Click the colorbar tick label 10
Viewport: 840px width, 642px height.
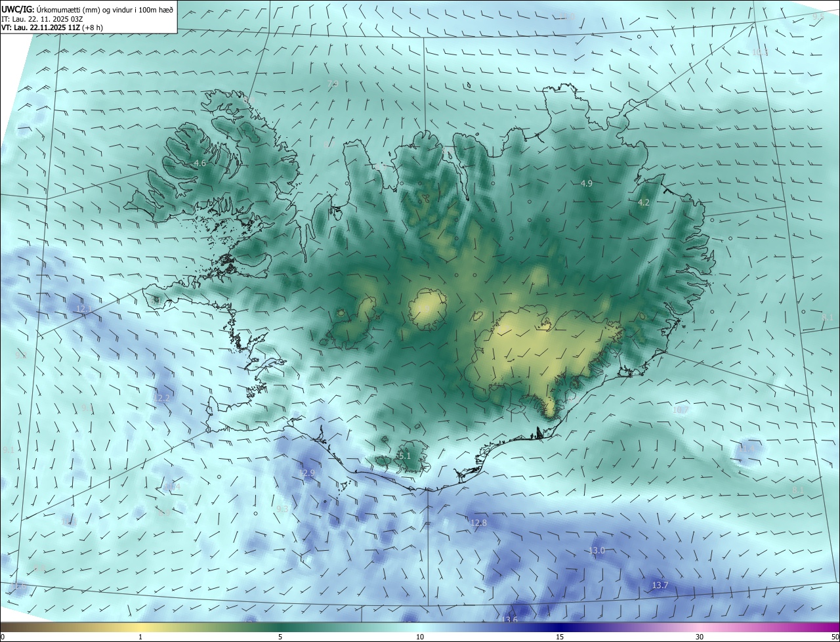pos(420,637)
